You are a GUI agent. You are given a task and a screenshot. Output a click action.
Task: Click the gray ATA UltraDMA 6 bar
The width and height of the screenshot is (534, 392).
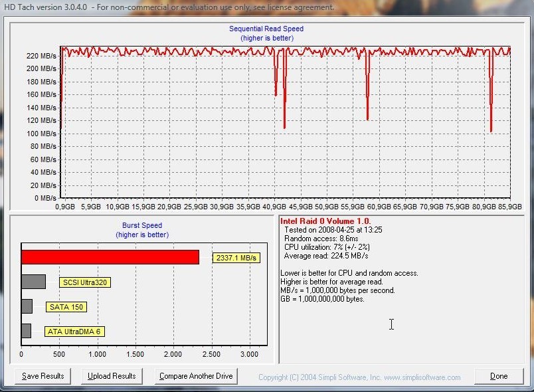click(x=26, y=331)
